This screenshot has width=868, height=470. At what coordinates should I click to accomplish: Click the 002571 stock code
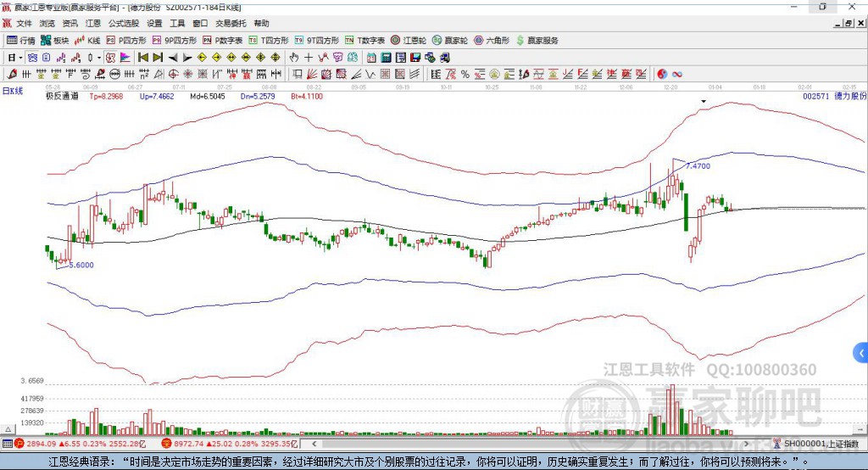(816, 96)
